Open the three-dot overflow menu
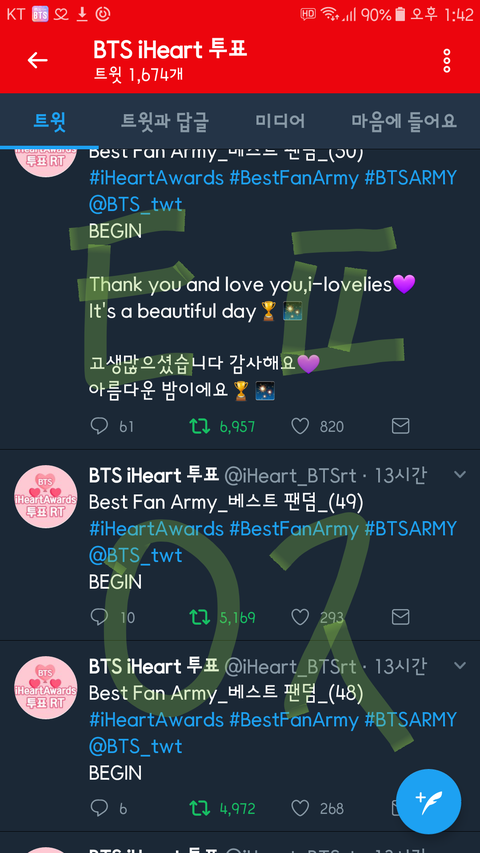 [446, 60]
